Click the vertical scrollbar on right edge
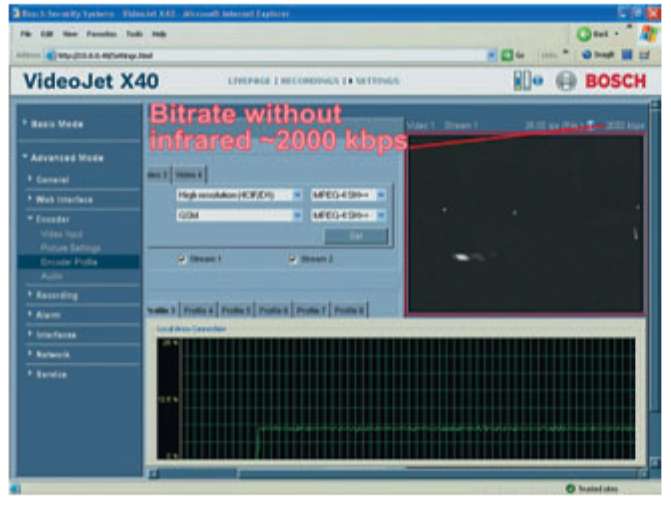The image size is (671, 505). pyautogui.click(x=655, y=285)
